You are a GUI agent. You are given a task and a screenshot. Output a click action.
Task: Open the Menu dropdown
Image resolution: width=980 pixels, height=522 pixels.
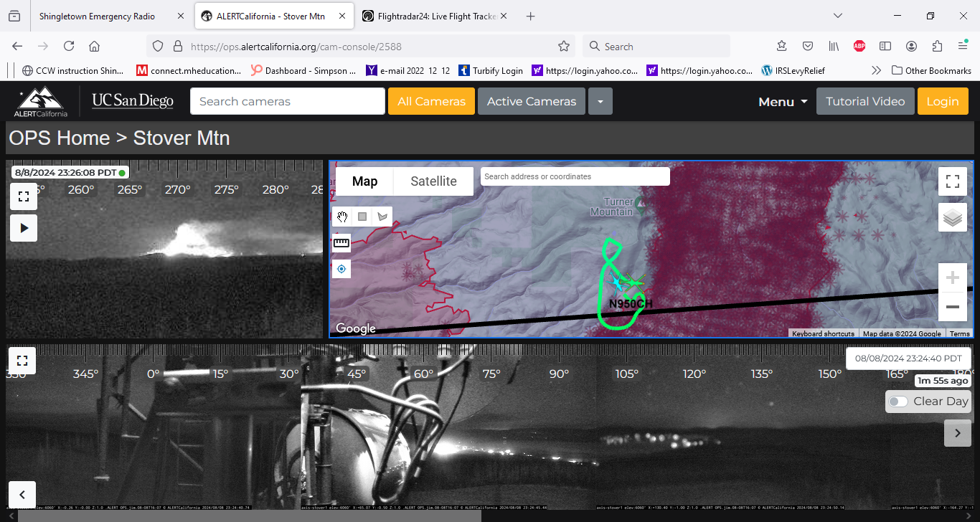[783, 102]
